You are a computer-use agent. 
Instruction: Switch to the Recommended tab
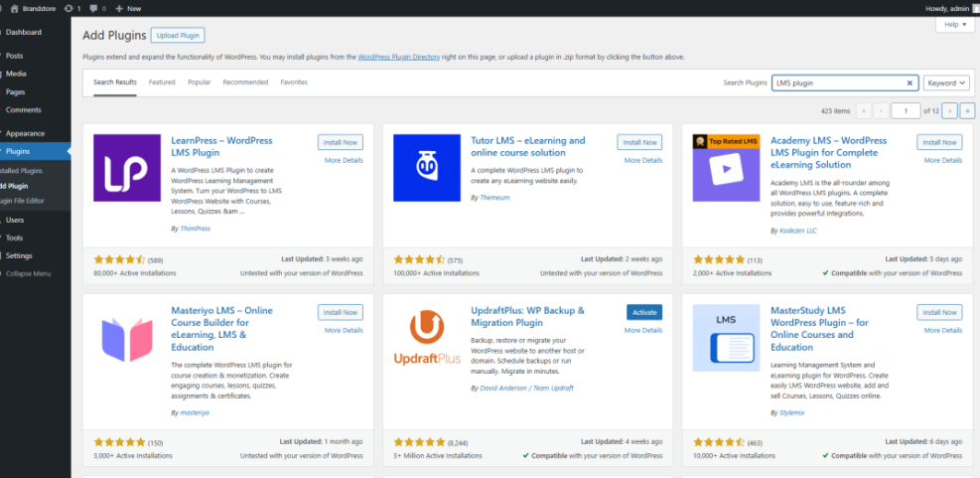[245, 81]
